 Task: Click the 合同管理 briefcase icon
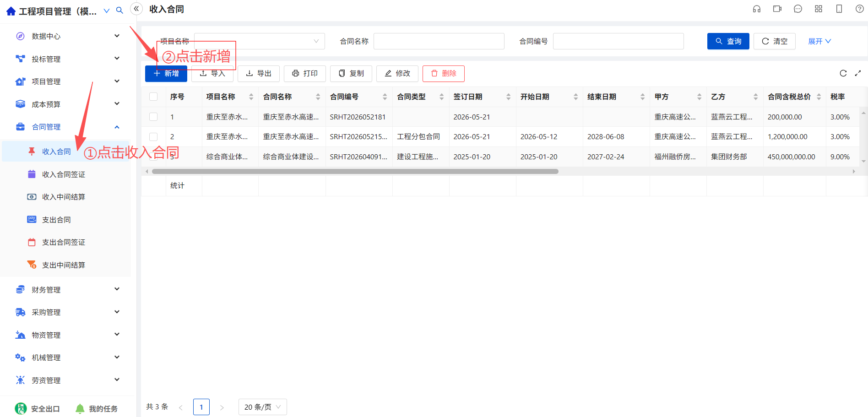tap(20, 127)
